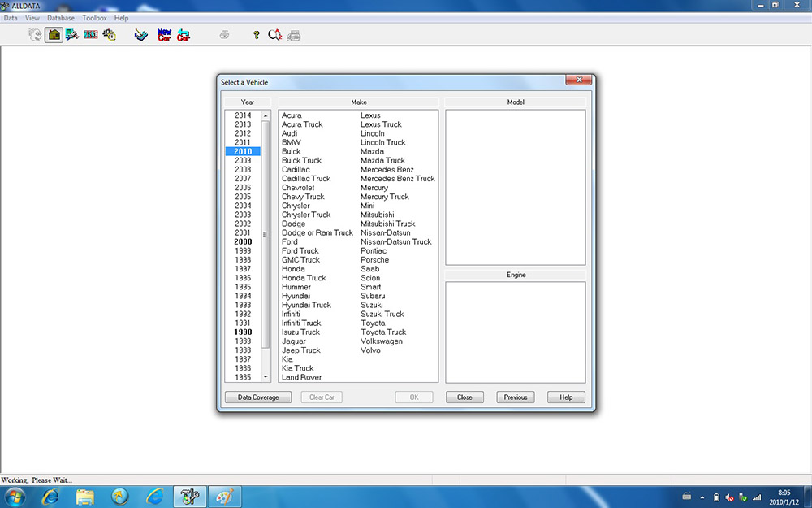Click the New Car toolbar icon
Screen dimensions: 812x508
164,35
